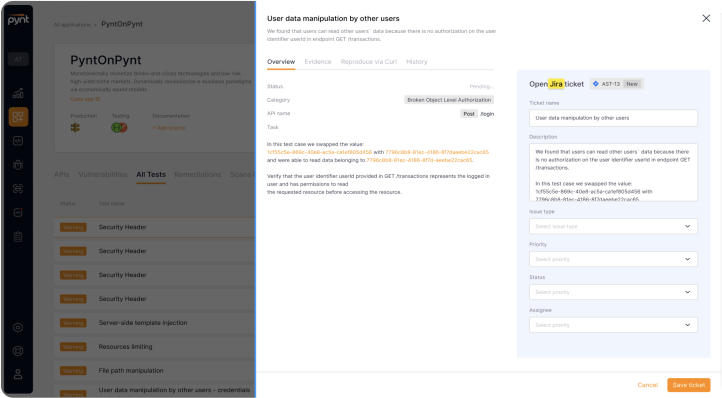Select the highlighted applications grid icon
The height and width of the screenshot is (398, 722).
tap(18, 117)
